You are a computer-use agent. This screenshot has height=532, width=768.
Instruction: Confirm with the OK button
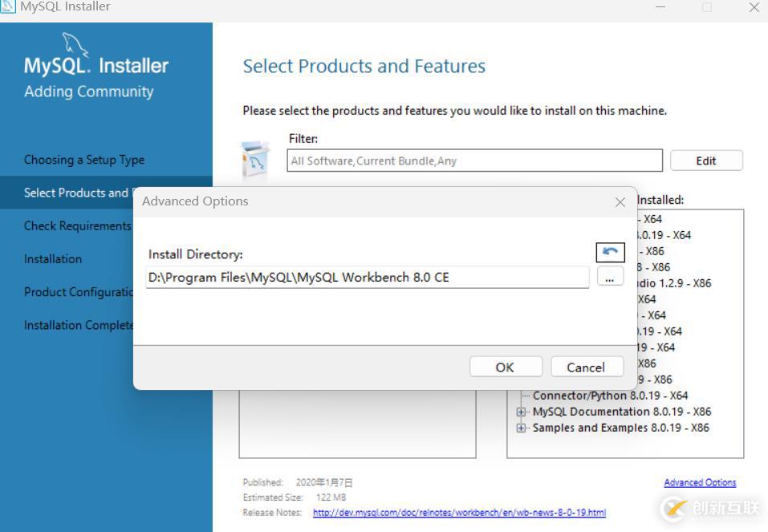coord(506,367)
